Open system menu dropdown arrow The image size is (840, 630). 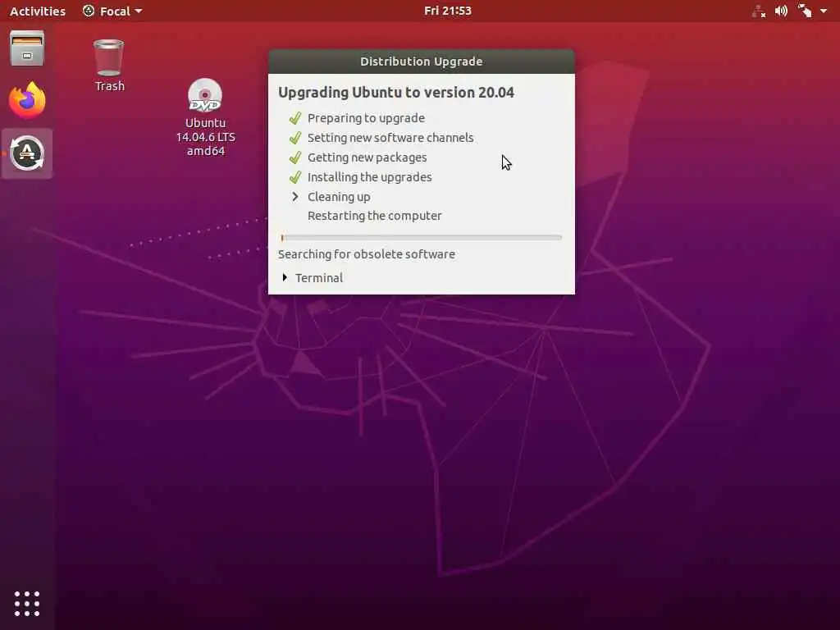(824, 11)
